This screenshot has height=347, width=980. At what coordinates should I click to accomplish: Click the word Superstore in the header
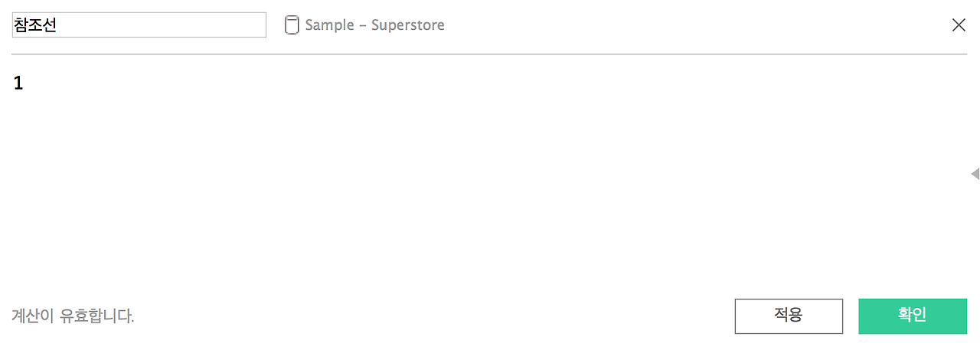click(408, 25)
